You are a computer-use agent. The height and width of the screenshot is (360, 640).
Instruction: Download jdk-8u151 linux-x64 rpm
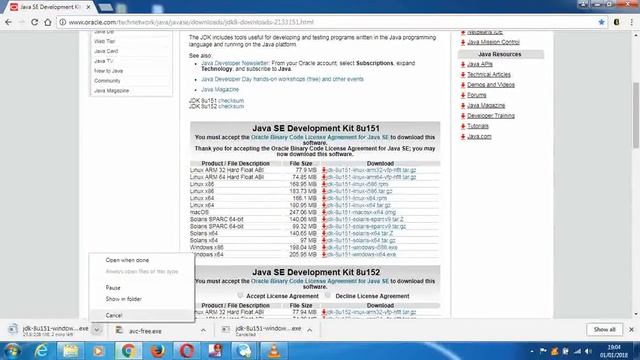357,198
